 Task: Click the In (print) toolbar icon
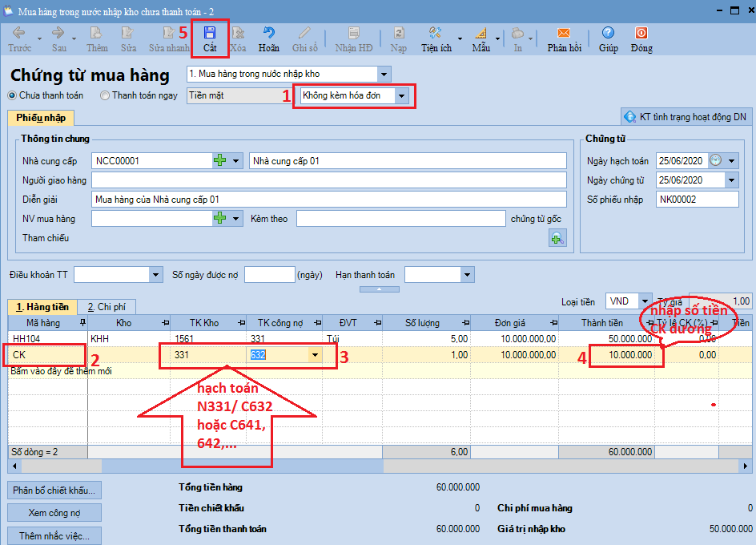(517, 33)
